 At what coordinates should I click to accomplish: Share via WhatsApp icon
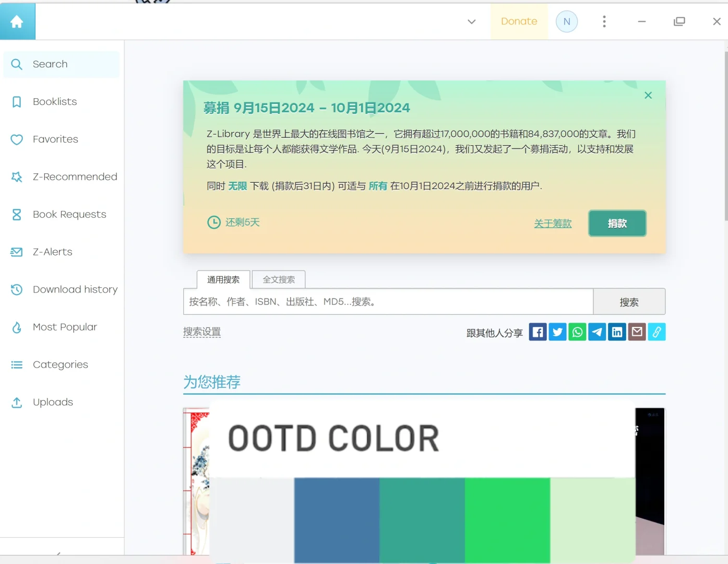[x=577, y=332]
